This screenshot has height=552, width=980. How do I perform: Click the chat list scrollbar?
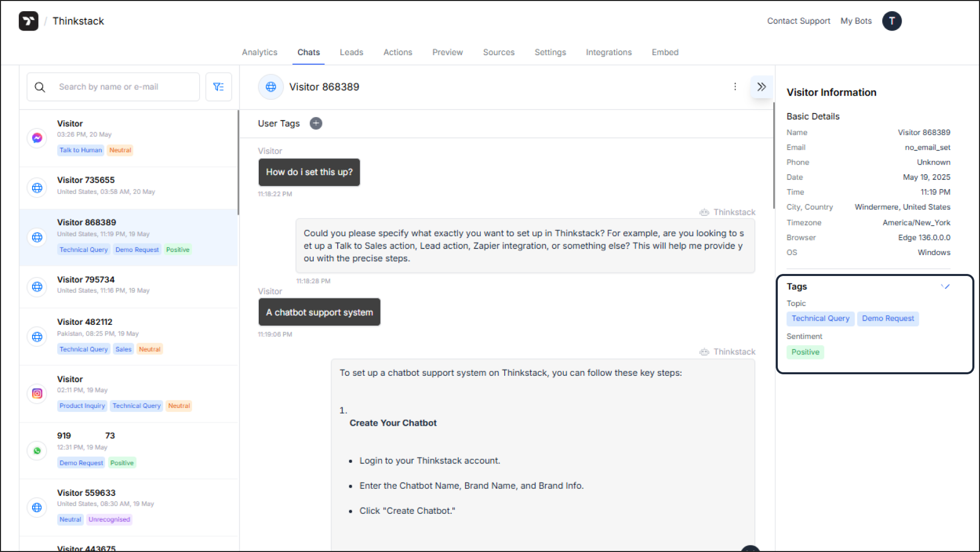pos(238,162)
